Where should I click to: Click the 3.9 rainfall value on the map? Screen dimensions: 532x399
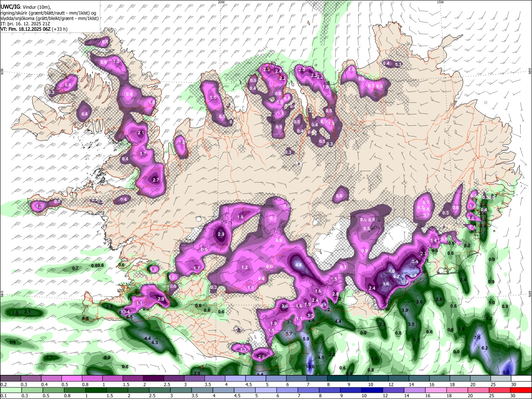(x=405, y=310)
